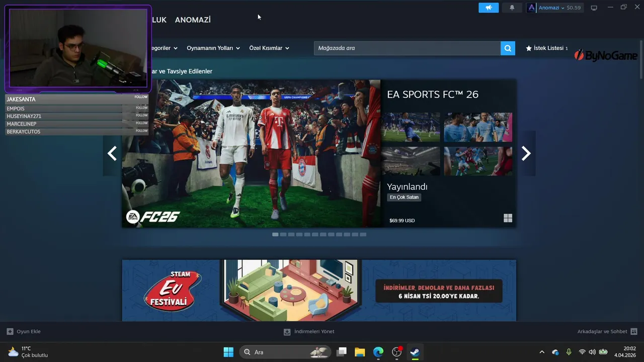Switch to OBS Studio in the taskbar
The height and width of the screenshot is (362, 644).
(397, 352)
